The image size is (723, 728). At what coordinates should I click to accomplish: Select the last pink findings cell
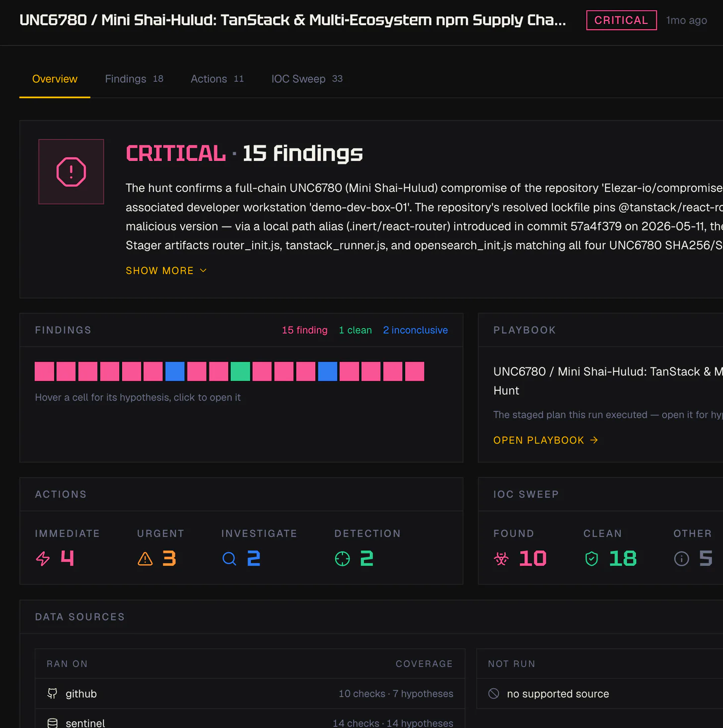click(x=415, y=371)
